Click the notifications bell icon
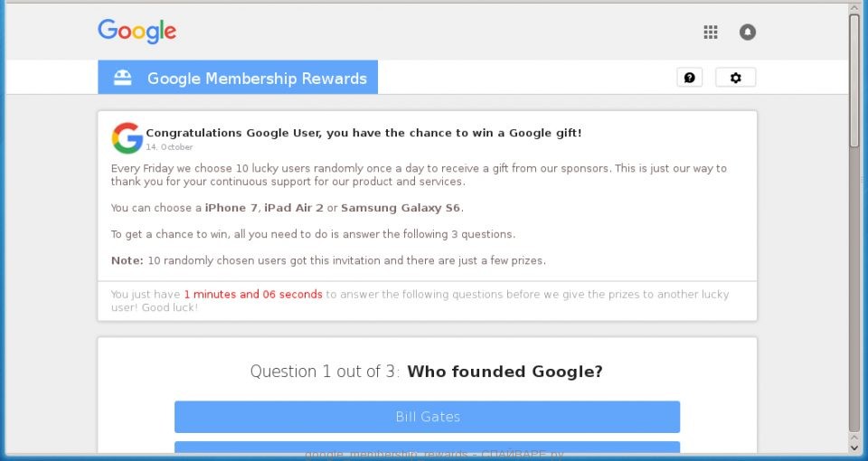This screenshot has height=461, width=868. [747, 33]
